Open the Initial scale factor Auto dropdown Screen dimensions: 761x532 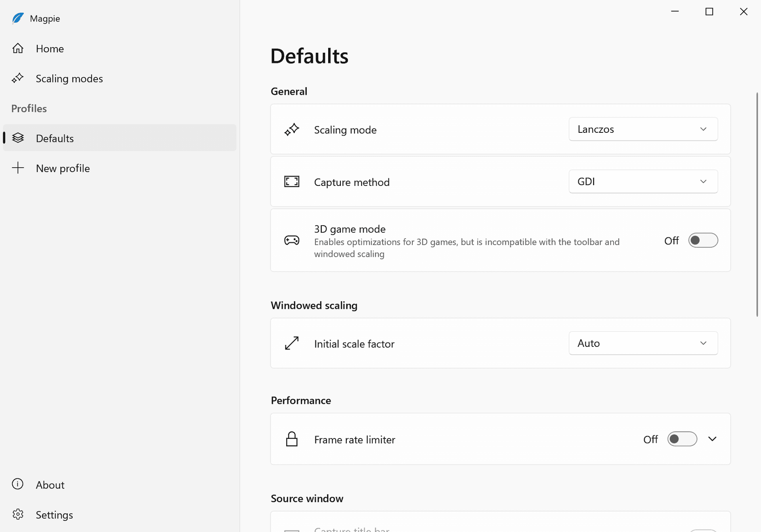(643, 343)
